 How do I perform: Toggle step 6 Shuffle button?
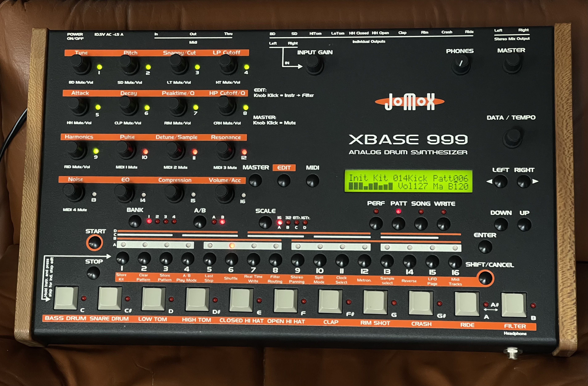[x=231, y=259]
